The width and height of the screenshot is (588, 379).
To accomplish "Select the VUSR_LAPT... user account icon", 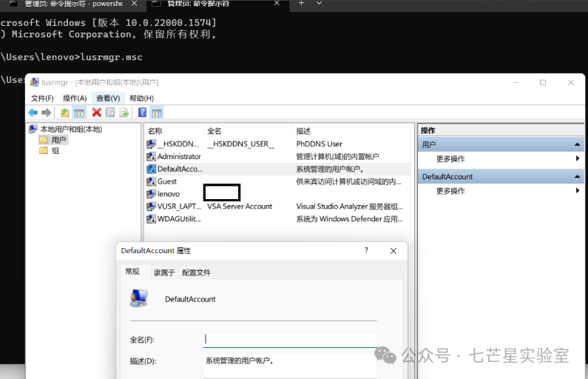I will (151, 206).
